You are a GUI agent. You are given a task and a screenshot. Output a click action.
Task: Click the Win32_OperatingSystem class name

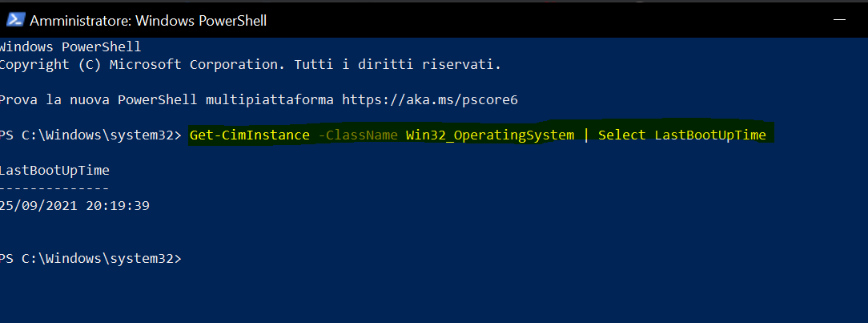pos(489,135)
